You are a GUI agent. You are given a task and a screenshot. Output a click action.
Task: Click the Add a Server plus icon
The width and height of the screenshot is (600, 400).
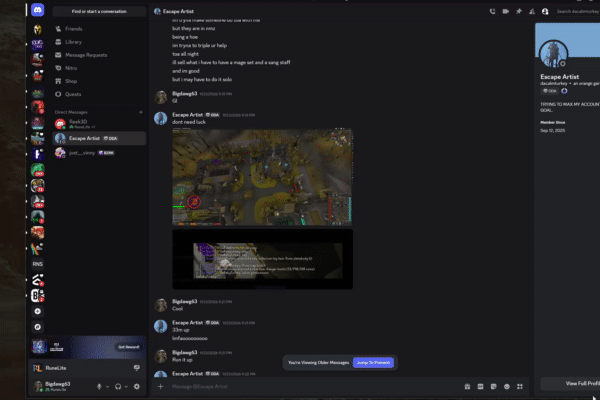point(38,311)
